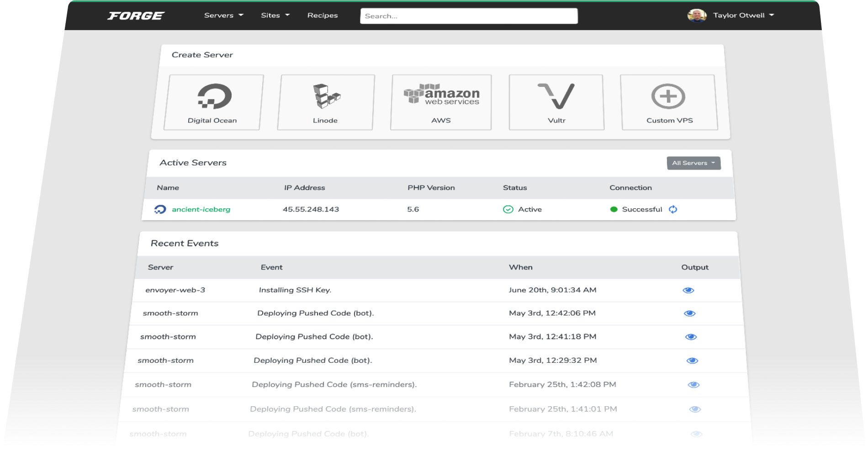Click the green Successful connection dot
Image resolution: width=868 pixels, height=467 pixels.
614,209
